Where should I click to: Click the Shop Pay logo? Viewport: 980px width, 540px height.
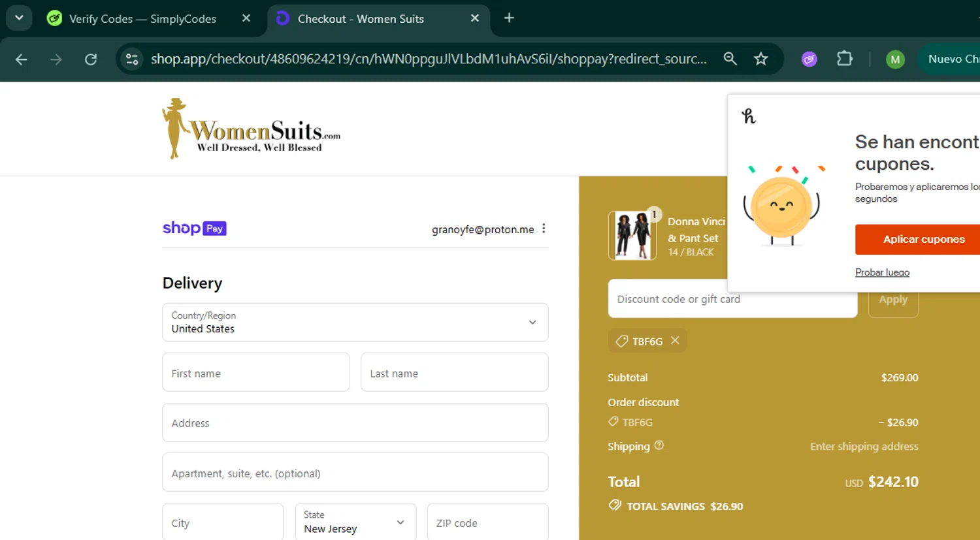tap(195, 228)
